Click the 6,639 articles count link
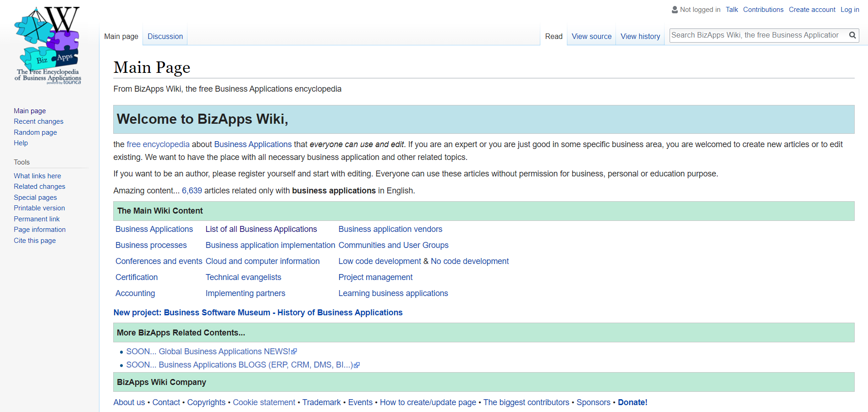Viewport: 868px width, 412px height. click(192, 191)
